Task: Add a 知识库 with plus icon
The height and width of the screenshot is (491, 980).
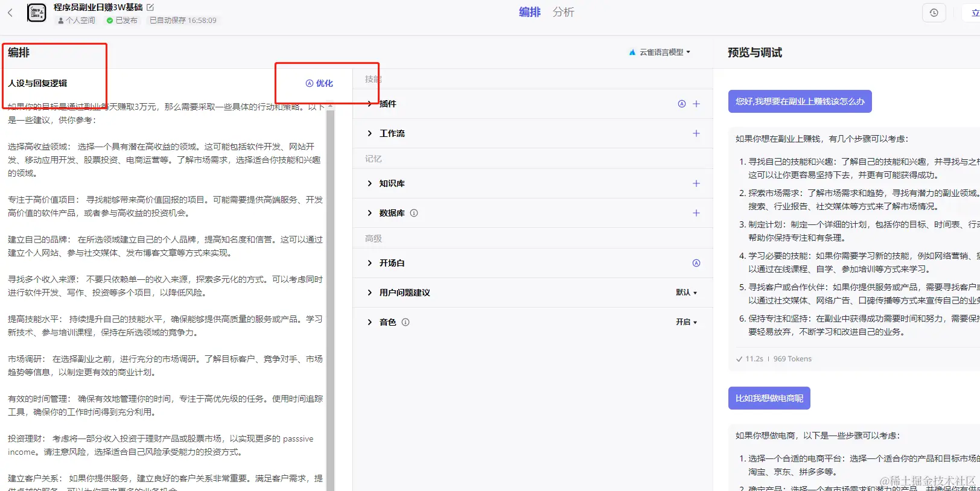Action: coord(696,183)
